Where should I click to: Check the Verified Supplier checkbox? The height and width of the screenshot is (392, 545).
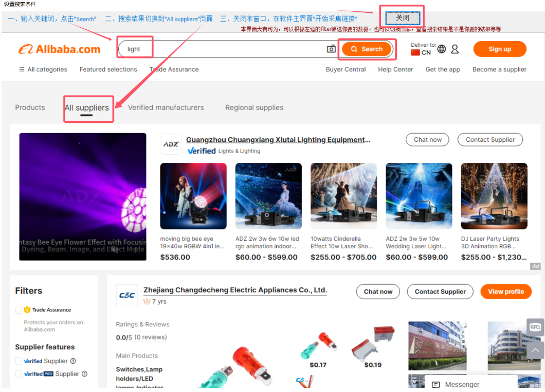tap(19, 361)
